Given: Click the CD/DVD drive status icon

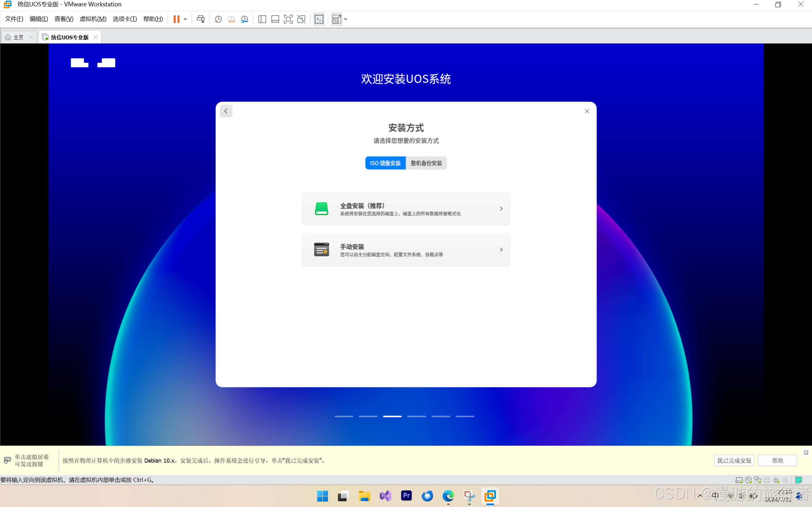Looking at the screenshot, I should pos(748,480).
